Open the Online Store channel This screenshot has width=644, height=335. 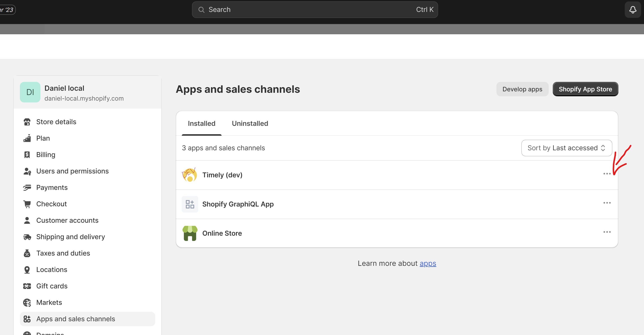tap(222, 233)
